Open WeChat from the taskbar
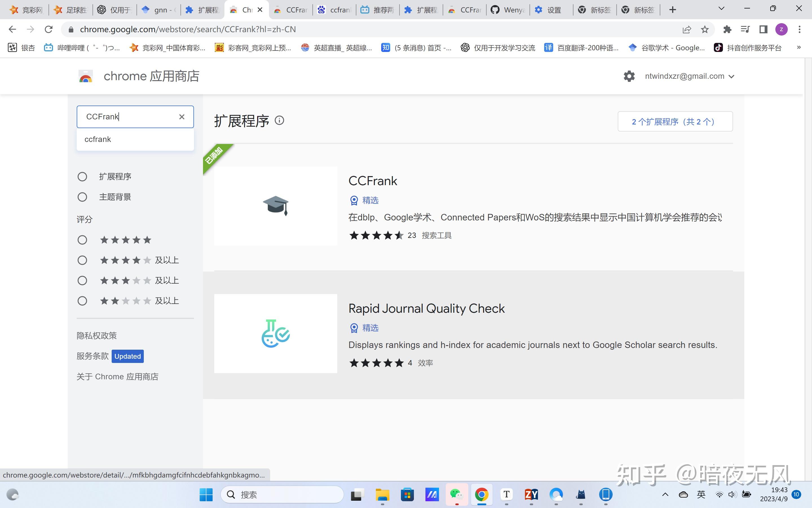The height and width of the screenshot is (508, 812). 457,494
